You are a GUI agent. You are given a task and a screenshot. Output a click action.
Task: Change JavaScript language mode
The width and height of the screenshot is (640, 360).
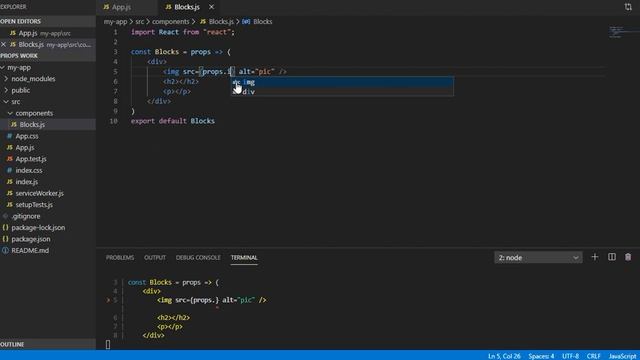tap(622, 356)
